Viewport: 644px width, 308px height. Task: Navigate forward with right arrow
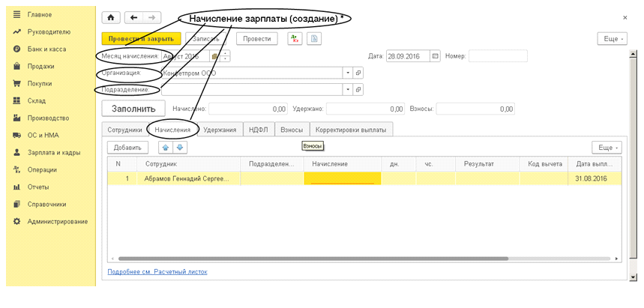tap(151, 18)
